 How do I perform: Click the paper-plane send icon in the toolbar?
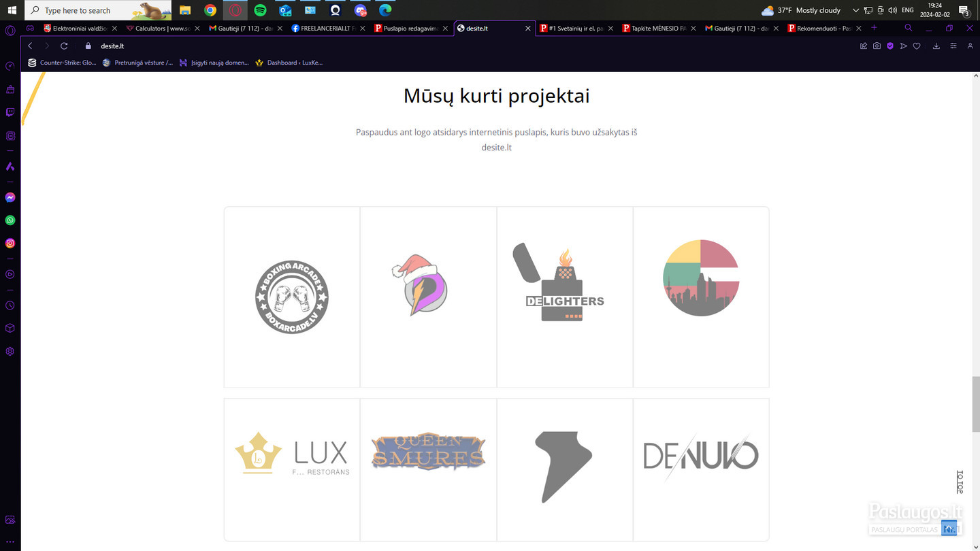click(x=904, y=46)
